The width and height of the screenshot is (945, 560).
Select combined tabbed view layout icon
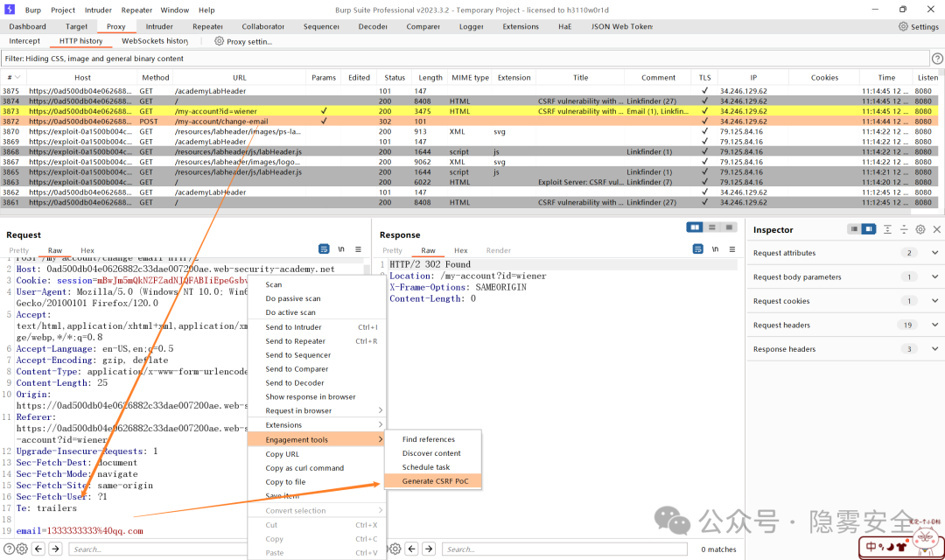(x=729, y=227)
